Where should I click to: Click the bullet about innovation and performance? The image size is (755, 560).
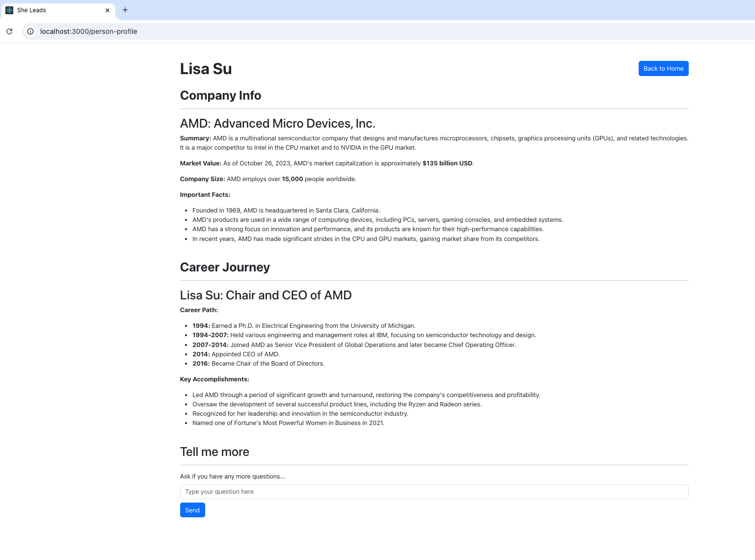click(368, 229)
